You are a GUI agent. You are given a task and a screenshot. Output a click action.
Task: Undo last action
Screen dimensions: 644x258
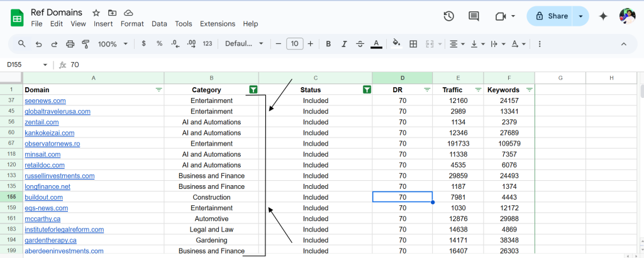38,44
